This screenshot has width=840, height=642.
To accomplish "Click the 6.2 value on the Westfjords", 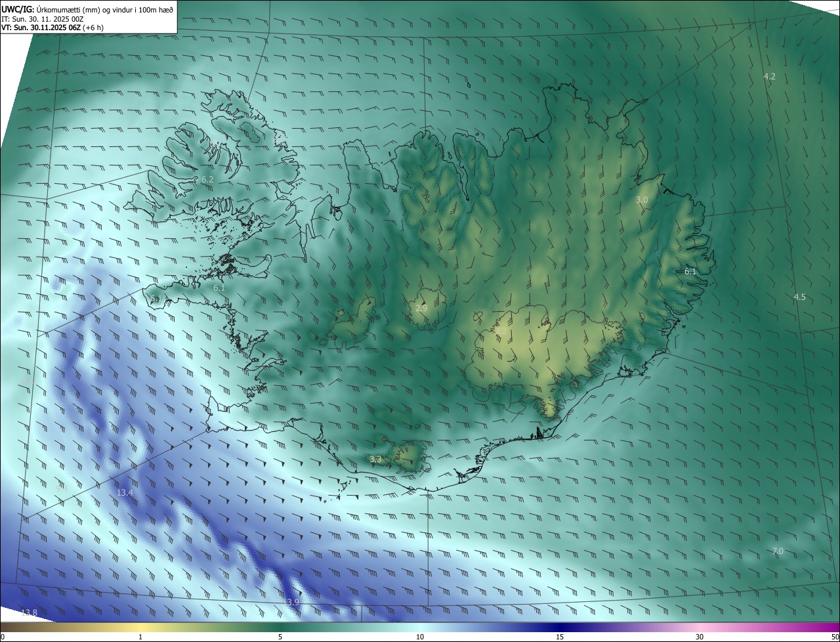I will tap(207, 179).
